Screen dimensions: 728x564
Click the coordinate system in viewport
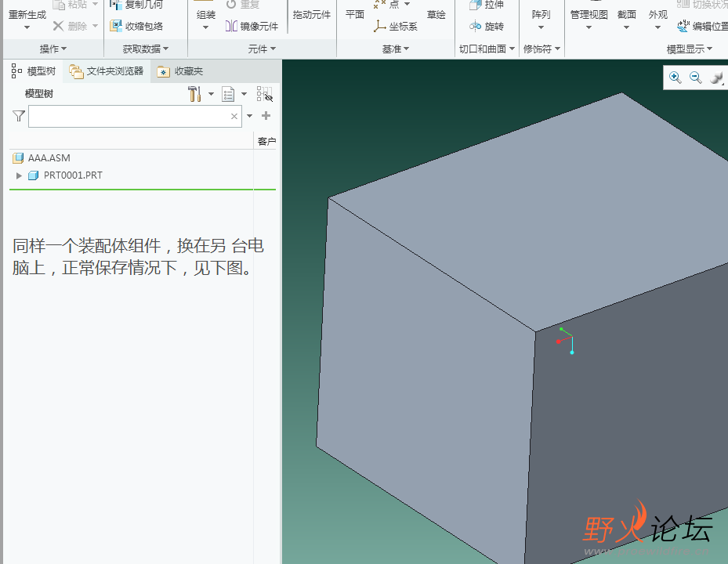coord(566,342)
